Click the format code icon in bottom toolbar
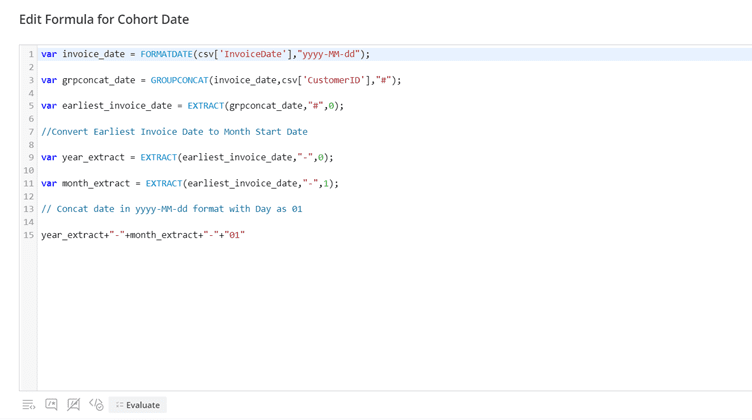 pos(29,405)
